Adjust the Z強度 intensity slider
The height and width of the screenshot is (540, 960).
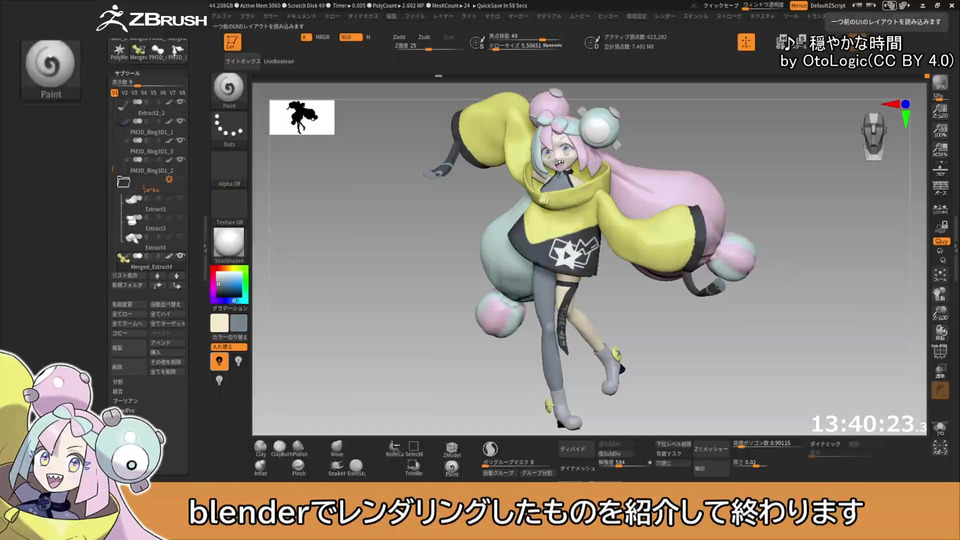(427, 46)
